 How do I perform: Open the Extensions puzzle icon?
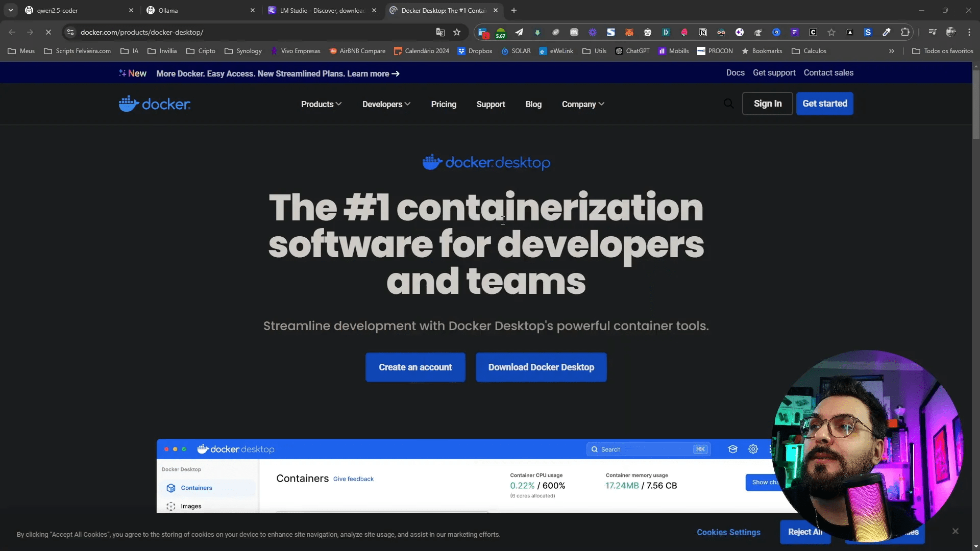905,32
